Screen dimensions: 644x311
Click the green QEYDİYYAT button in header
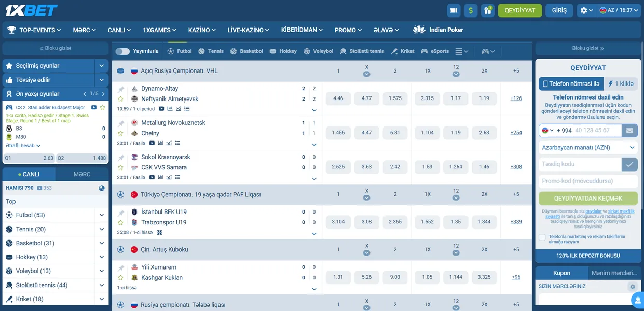point(519,10)
